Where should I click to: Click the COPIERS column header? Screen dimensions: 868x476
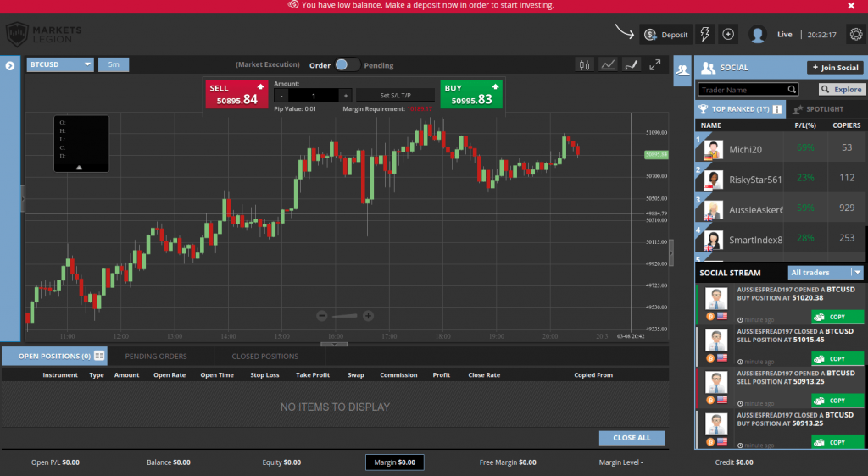(x=847, y=125)
